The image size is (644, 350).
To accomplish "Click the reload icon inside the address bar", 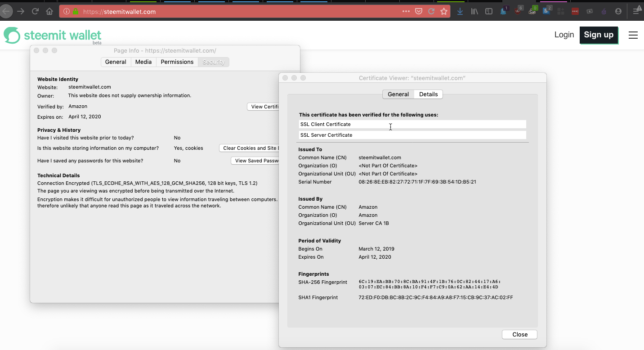I will tap(431, 12).
